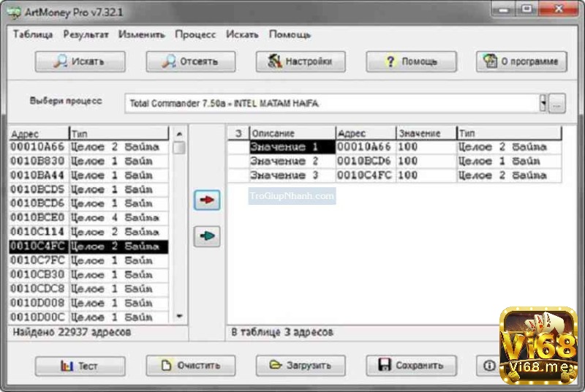Click Тип column header in left list
The height and width of the screenshot is (392, 585).
pyautogui.click(x=119, y=134)
